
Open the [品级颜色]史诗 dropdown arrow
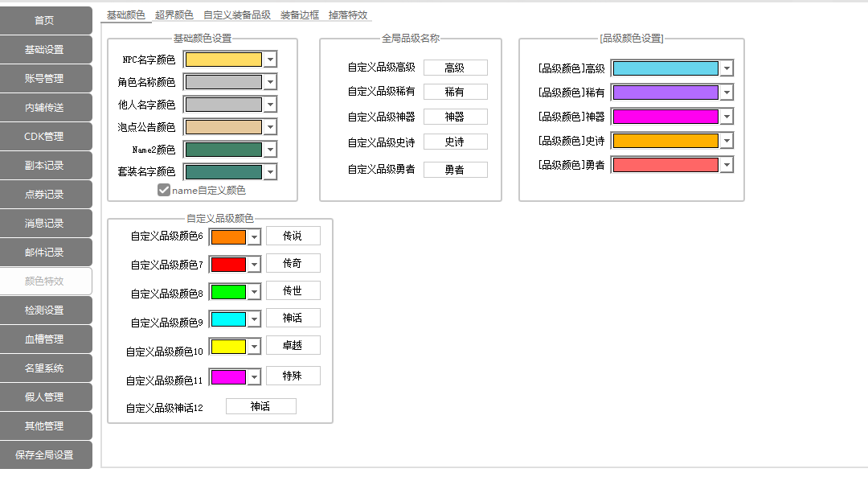click(727, 141)
